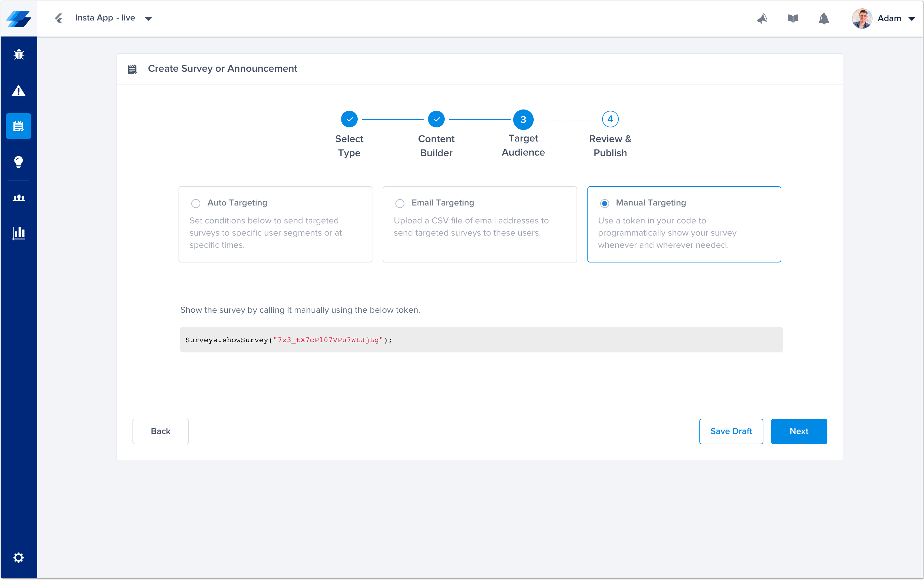Open the Bugs section in sidebar
Viewport: 924px width, 580px height.
(19, 55)
